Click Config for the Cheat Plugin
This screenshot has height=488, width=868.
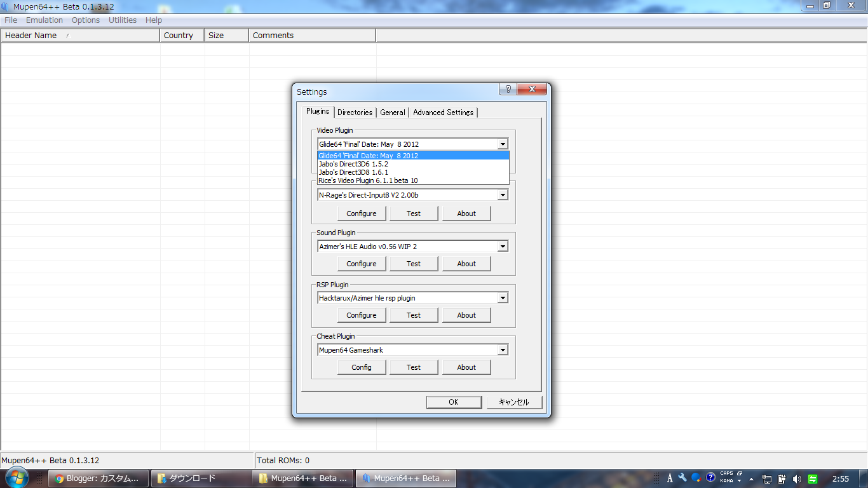tap(362, 367)
